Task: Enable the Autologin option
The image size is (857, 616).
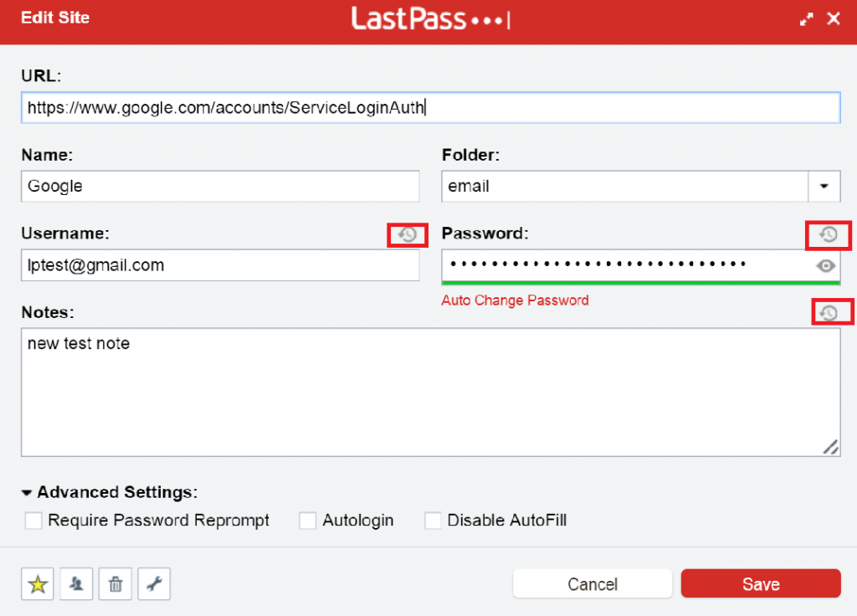Action: coord(307,520)
